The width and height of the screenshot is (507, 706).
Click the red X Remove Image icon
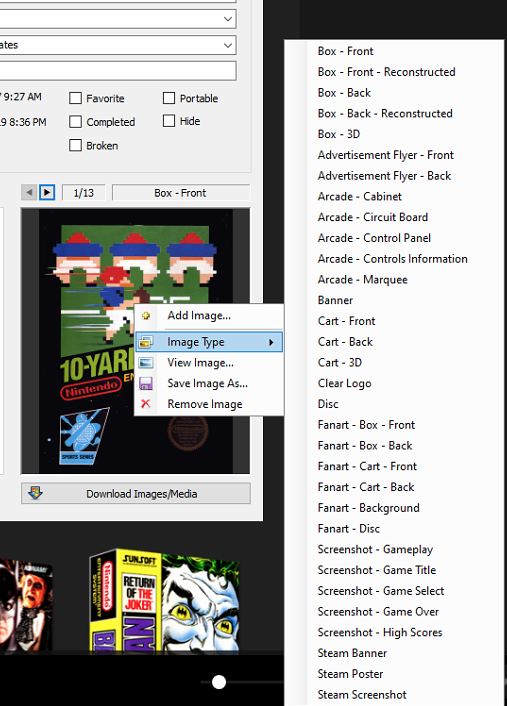(145, 404)
